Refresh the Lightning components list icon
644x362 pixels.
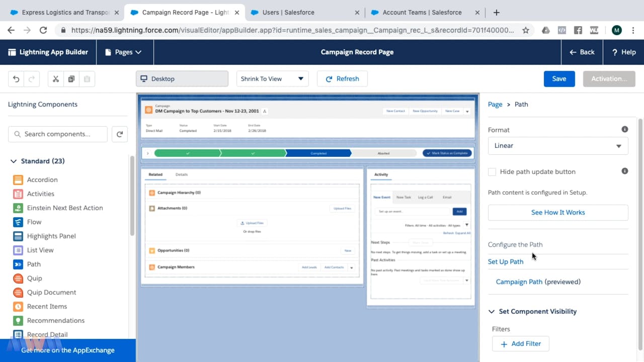(120, 134)
